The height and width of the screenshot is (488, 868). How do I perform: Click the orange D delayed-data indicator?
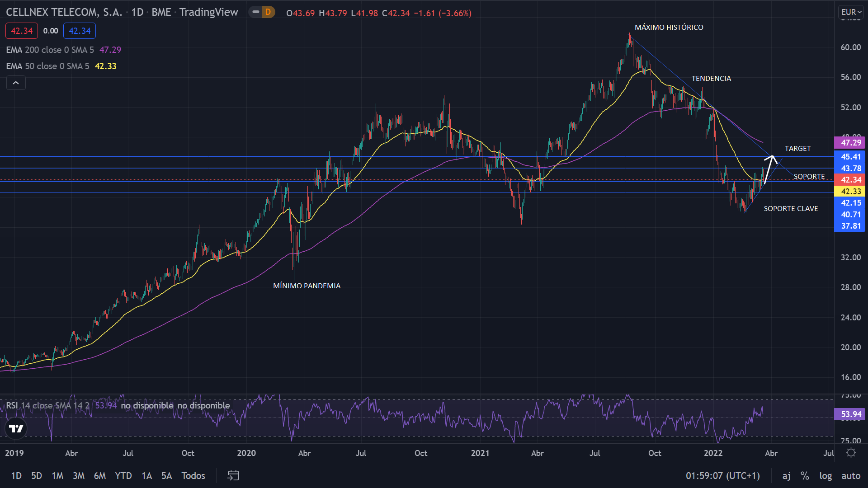[x=268, y=12]
